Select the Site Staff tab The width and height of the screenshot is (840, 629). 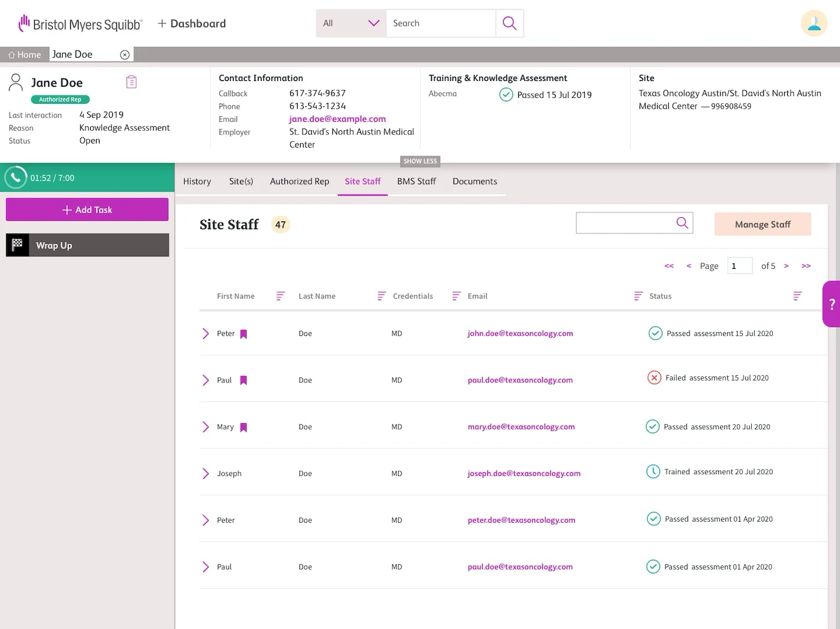(x=362, y=181)
